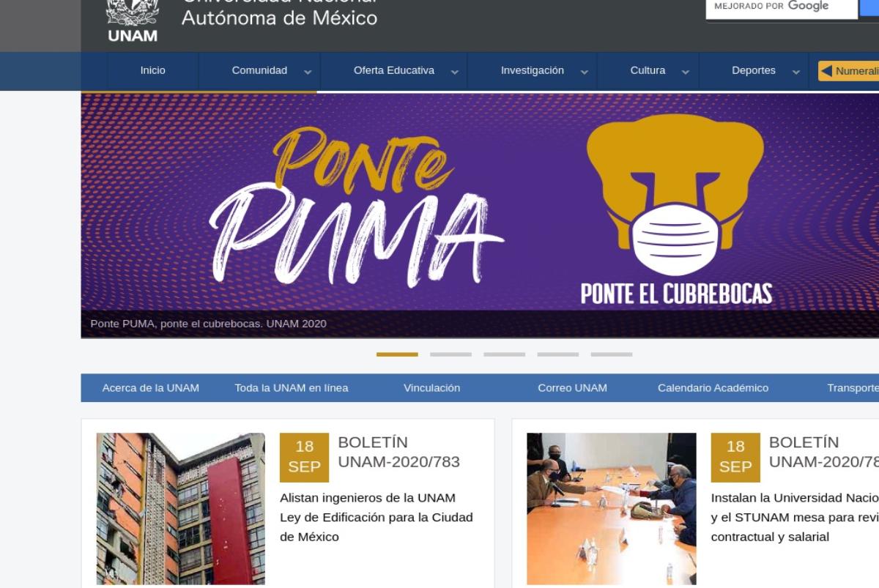
Task: Click the 18 SEP badge beside STUNAM news
Action: click(735, 457)
